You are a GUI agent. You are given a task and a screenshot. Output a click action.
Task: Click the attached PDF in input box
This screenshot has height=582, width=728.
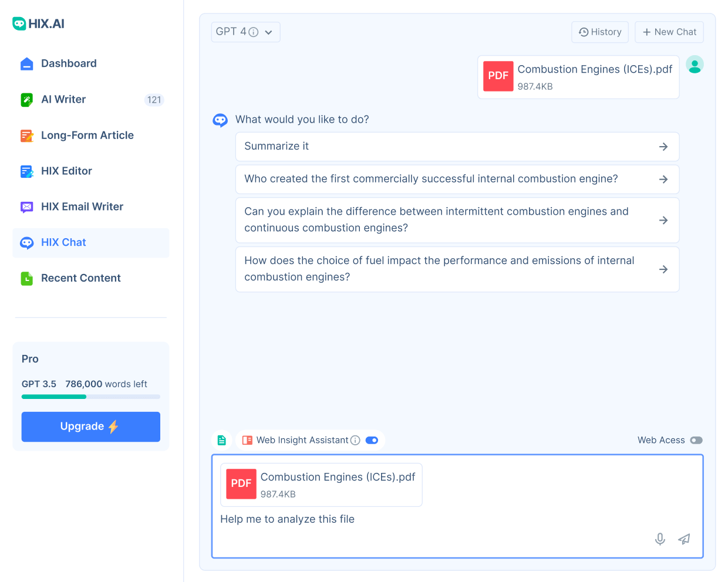[321, 485]
